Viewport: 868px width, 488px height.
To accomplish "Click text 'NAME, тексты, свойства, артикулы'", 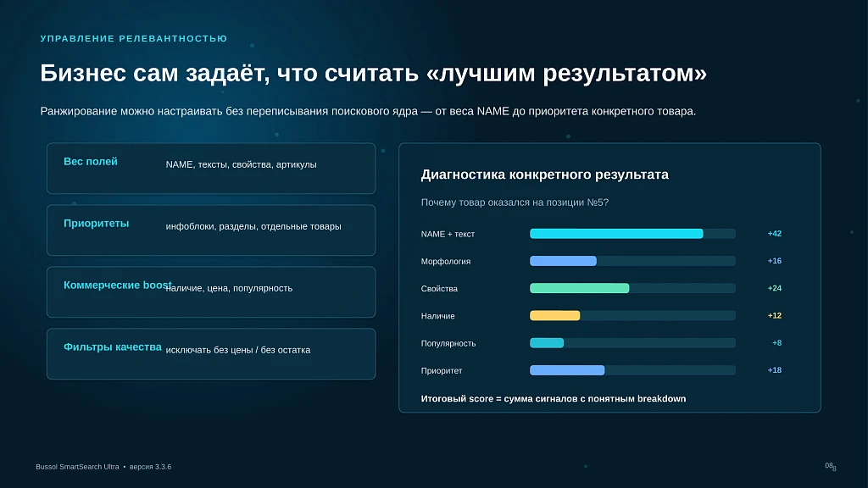I will click(242, 164).
